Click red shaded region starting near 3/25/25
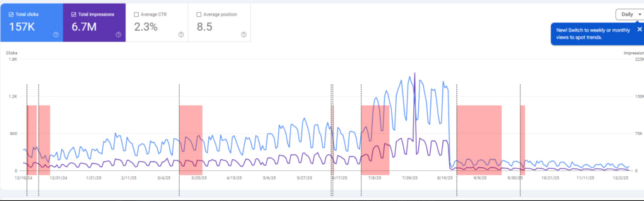 (191, 121)
